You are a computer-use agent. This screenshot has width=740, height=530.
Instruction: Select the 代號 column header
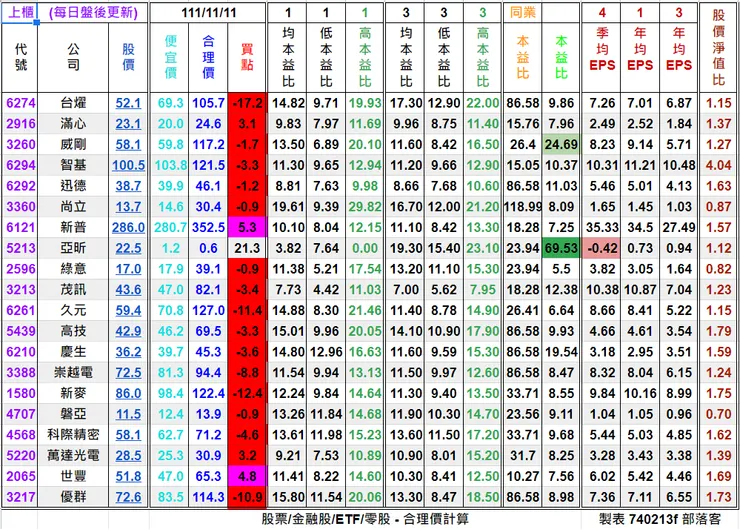(20, 57)
